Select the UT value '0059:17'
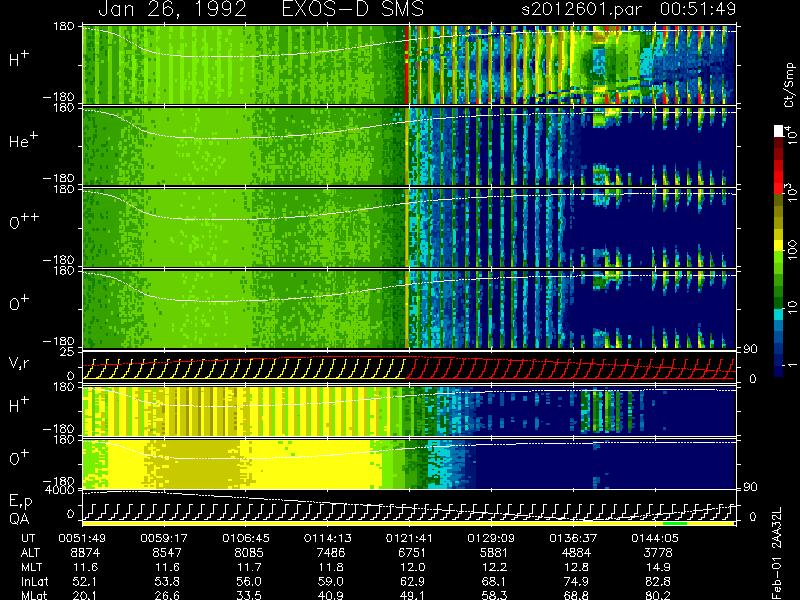Screen dimensions: 800x600 (x=164, y=538)
